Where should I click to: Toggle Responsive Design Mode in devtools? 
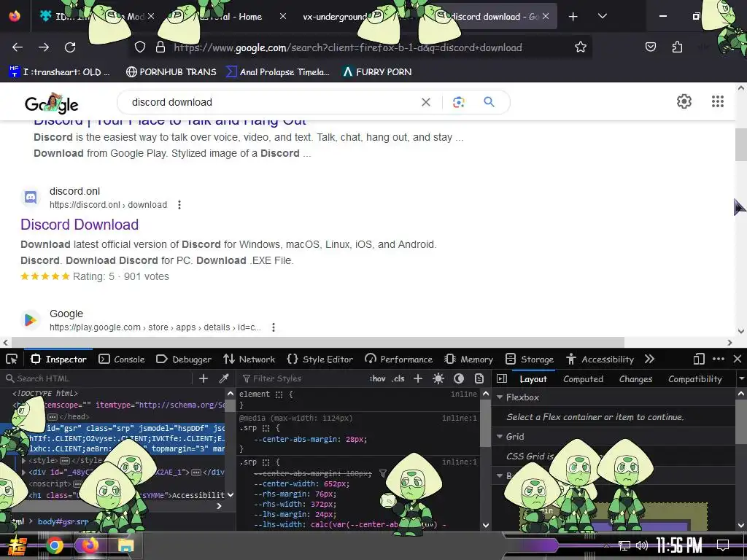click(x=698, y=359)
